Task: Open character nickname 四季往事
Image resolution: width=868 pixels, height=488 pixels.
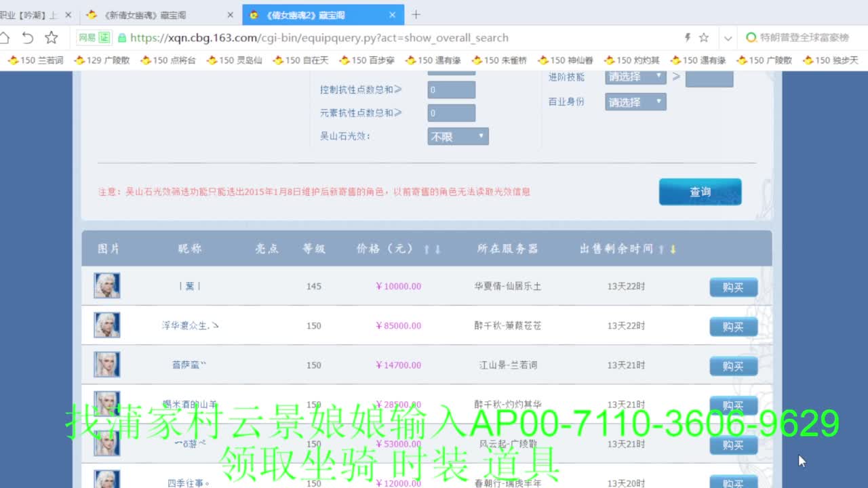Action: coord(189,483)
